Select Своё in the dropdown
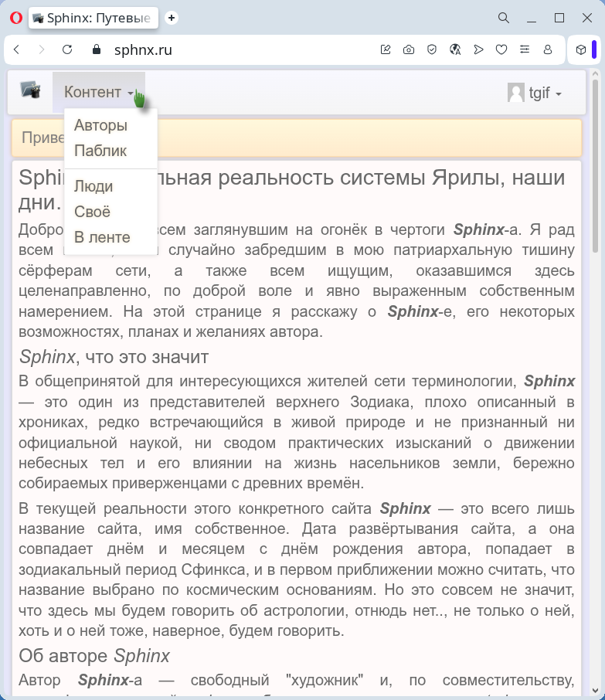This screenshot has height=700, width=605. pos(92,212)
